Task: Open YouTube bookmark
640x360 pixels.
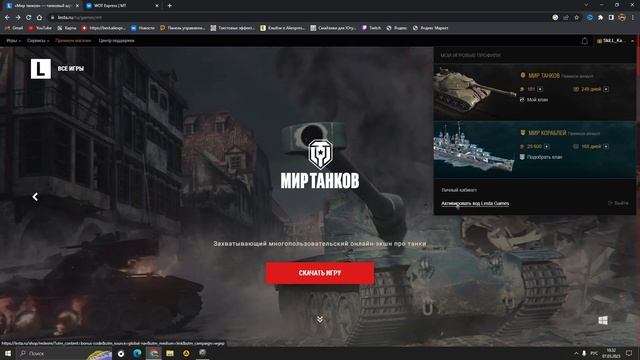Action: tap(40, 28)
